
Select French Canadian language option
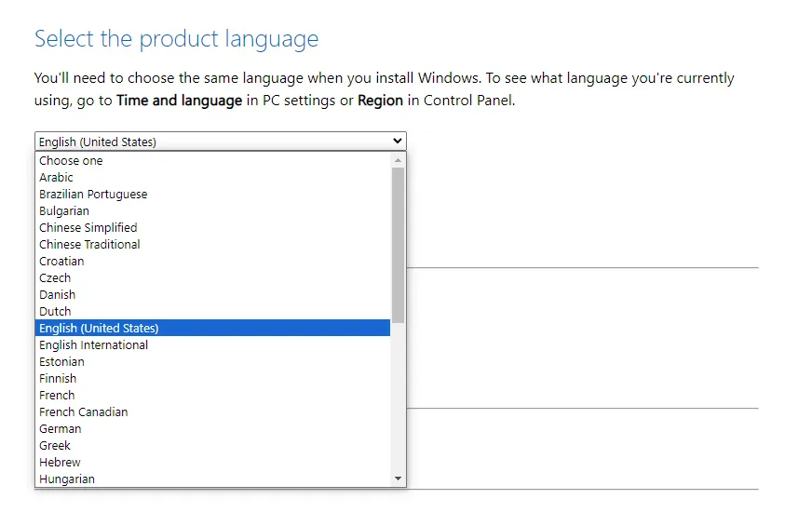[x=212, y=411]
